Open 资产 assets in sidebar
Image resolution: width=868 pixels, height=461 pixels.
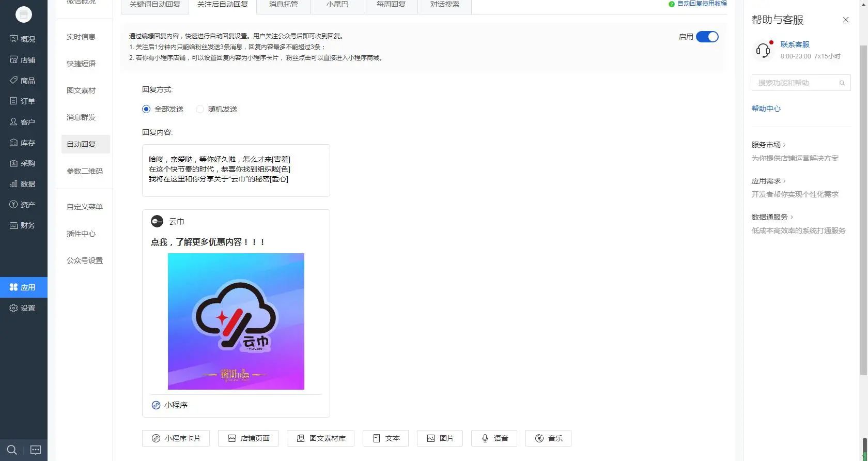point(23,204)
